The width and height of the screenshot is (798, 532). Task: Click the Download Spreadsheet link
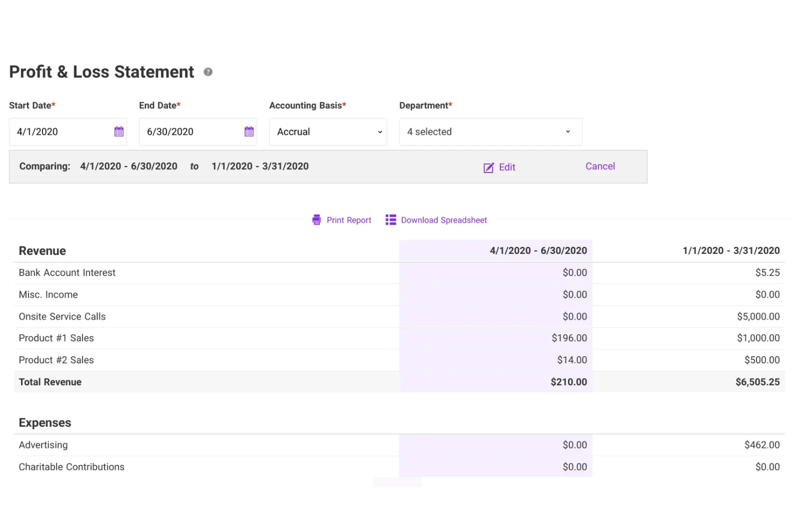pos(443,220)
